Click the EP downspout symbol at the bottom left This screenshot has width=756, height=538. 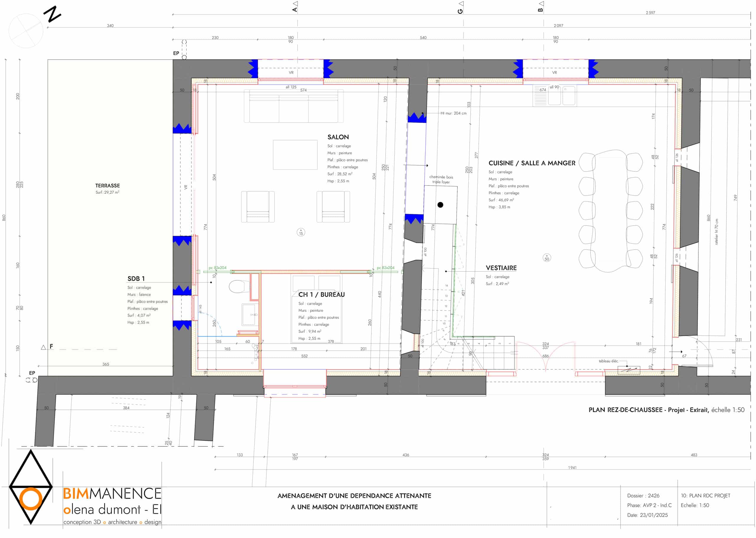[x=32, y=380]
